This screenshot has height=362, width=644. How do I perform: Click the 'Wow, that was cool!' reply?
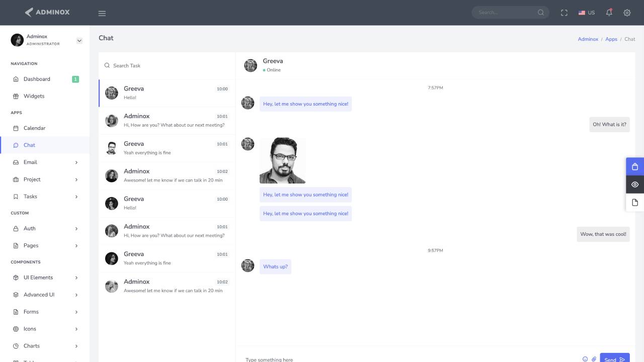pyautogui.click(x=603, y=234)
